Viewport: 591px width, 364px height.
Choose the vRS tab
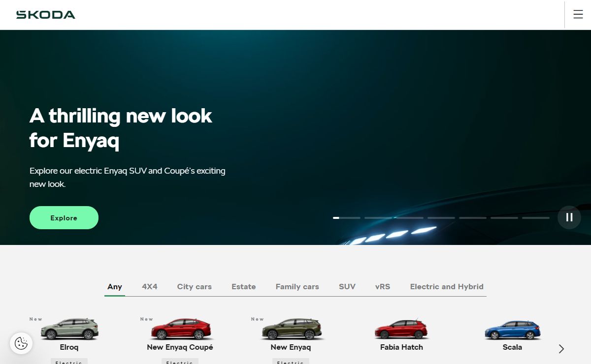383,287
